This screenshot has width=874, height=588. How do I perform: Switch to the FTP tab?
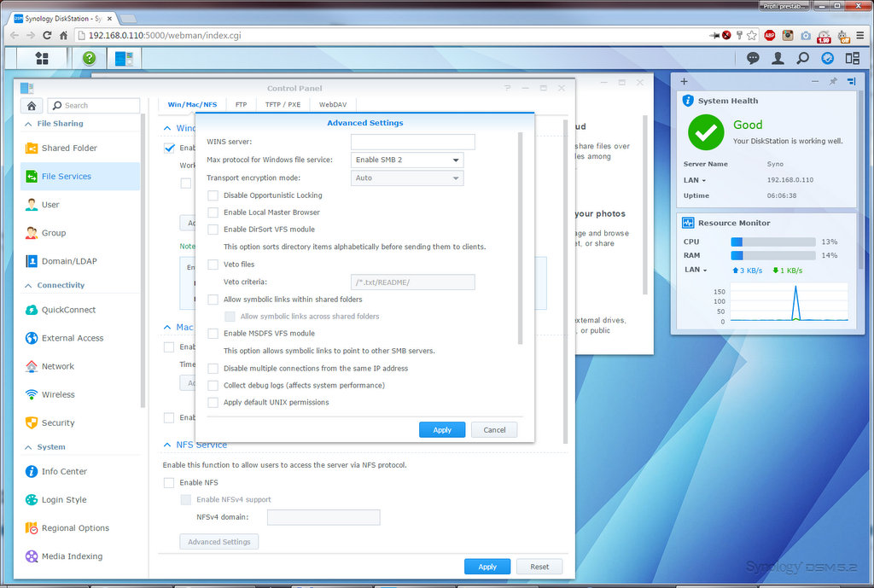pyautogui.click(x=241, y=105)
